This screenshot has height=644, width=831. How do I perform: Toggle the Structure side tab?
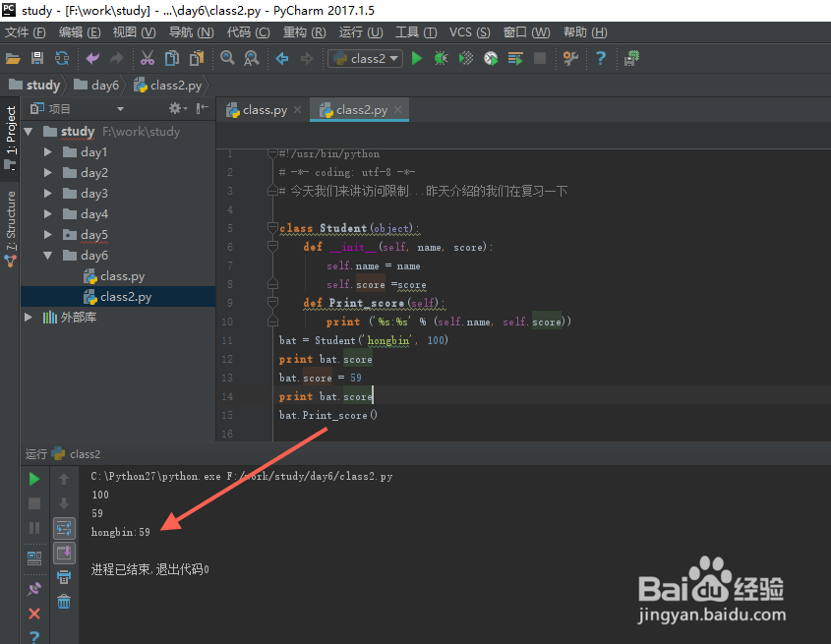[11, 228]
